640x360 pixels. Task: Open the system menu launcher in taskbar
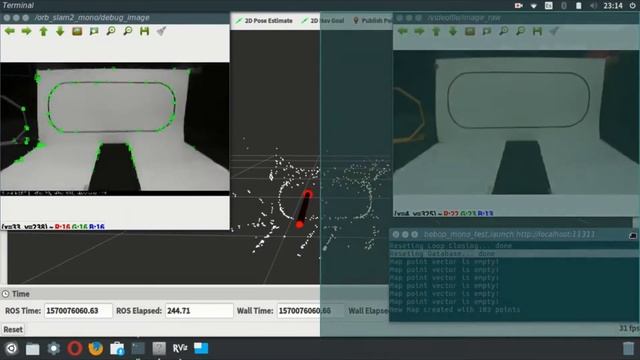11,349
